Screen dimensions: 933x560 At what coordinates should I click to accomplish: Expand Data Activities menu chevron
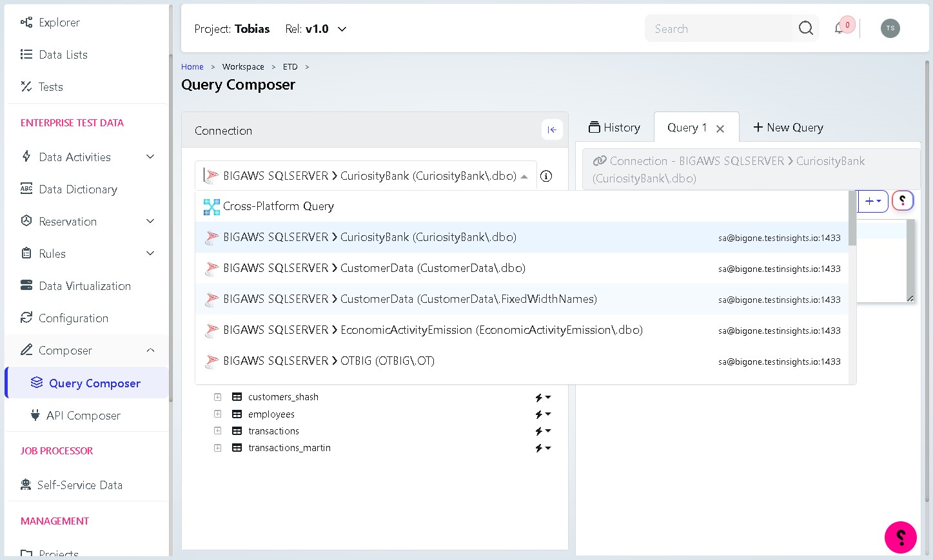[150, 157]
